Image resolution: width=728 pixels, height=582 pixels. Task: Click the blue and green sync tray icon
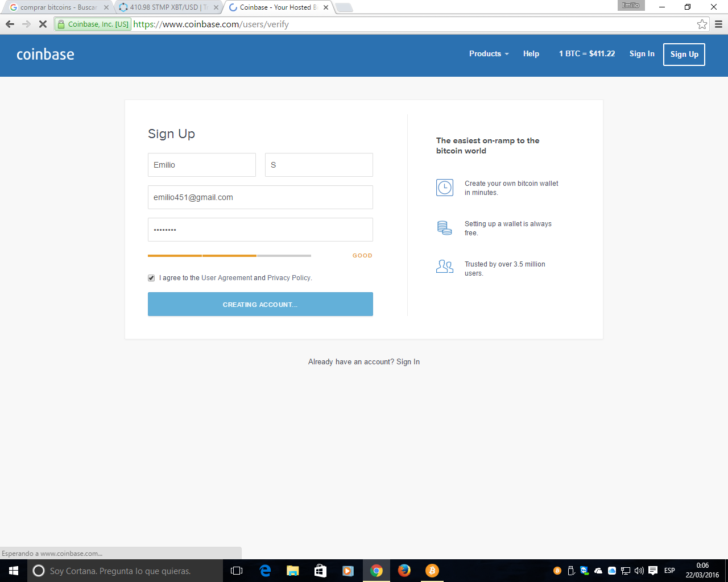click(x=585, y=571)
